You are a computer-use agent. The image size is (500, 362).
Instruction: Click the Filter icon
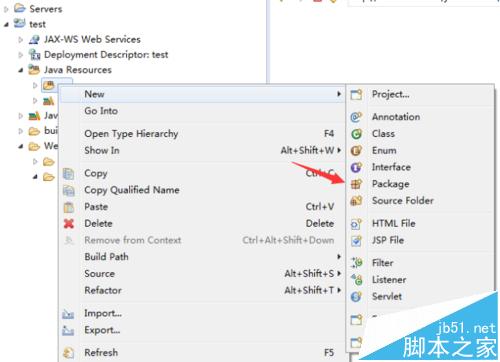pyautogui.click(x=357, y=263)
